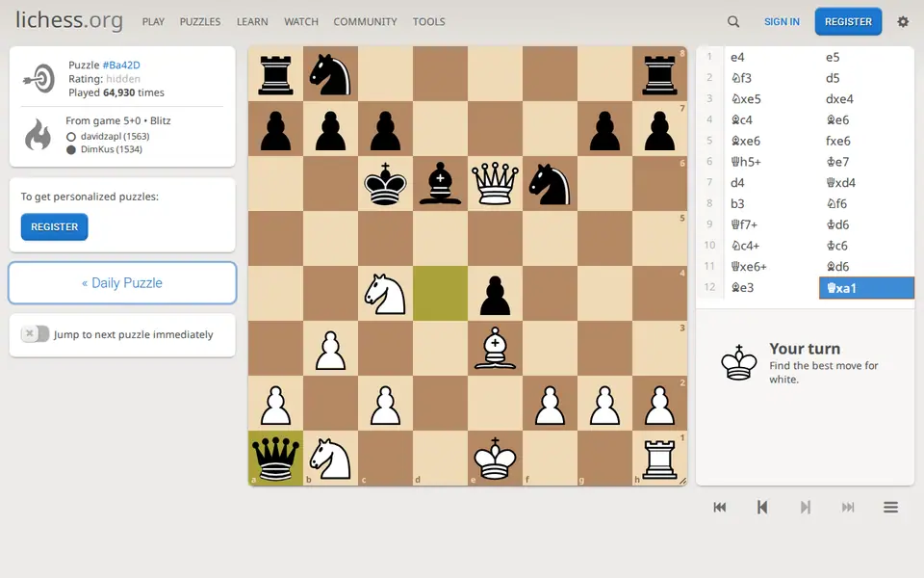This screenshot has height=578, width=924.
Task: Open the settings gear icon
Action: point(903,22)
